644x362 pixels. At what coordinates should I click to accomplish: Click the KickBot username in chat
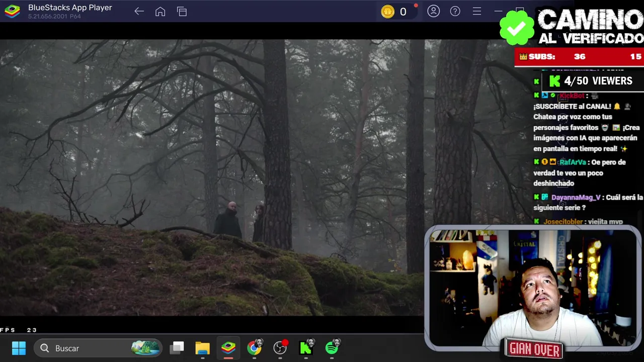click(x=571, y=96)
